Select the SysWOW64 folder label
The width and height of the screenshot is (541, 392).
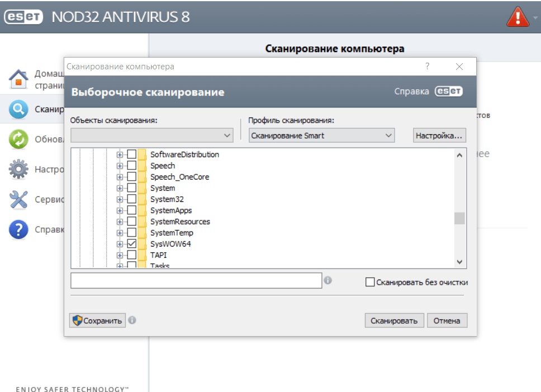[170, 244]
